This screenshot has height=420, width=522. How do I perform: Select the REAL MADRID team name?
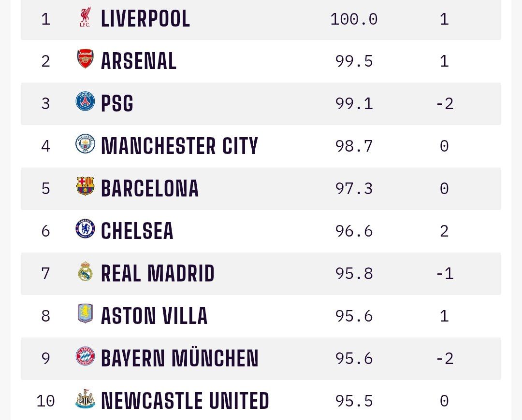[x=158, y=274]
